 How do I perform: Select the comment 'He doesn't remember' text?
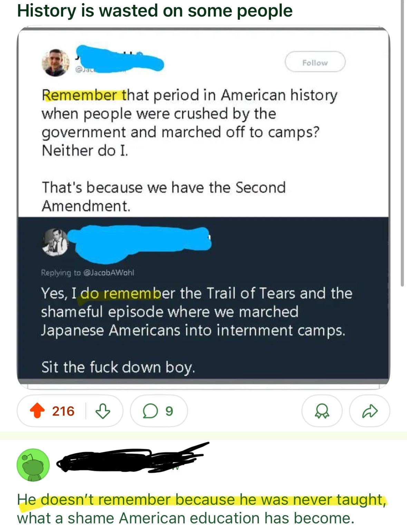(x=202, y=509)
